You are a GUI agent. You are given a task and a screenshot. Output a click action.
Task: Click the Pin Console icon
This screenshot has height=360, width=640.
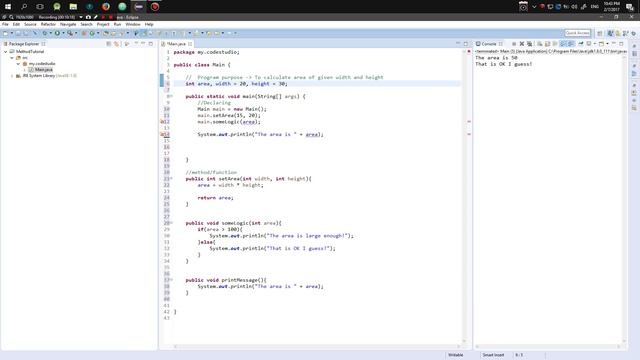tap(580, 44)
